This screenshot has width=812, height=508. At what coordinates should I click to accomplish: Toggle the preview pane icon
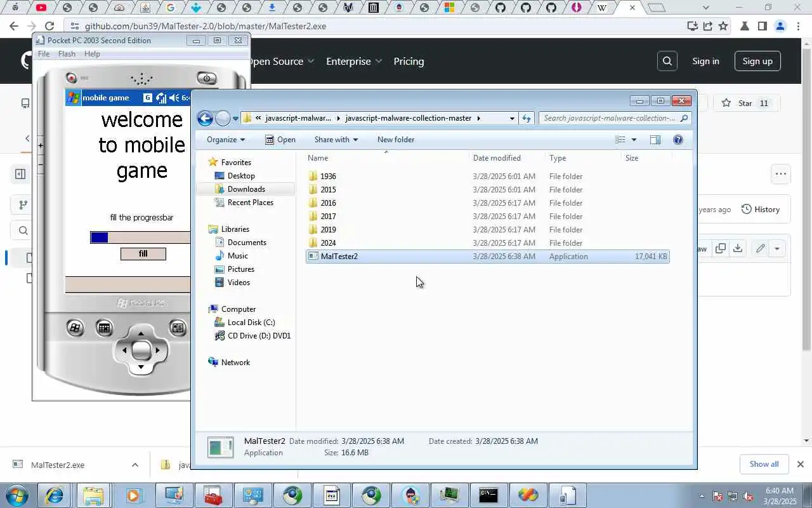click(x=655, y=140)
